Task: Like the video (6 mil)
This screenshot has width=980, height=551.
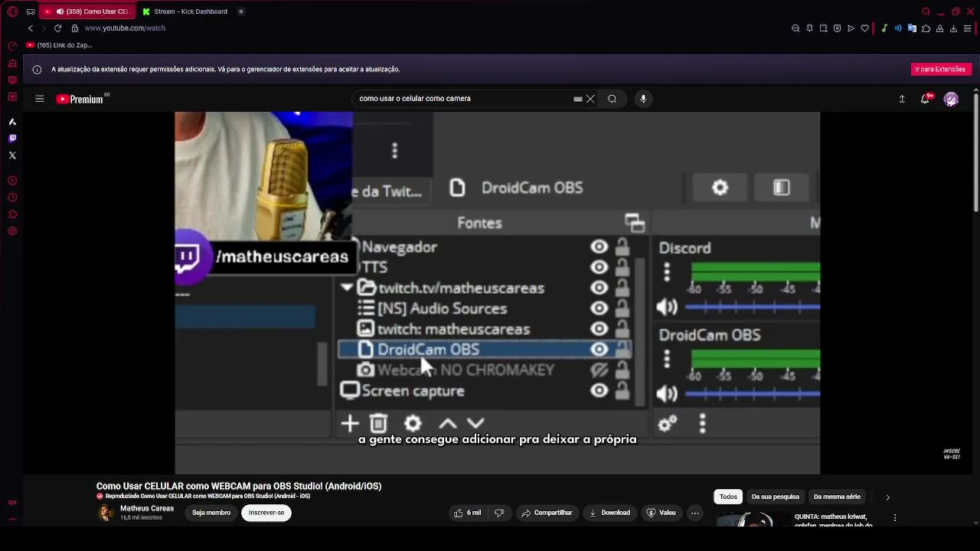Action: (x=467, y=513)
